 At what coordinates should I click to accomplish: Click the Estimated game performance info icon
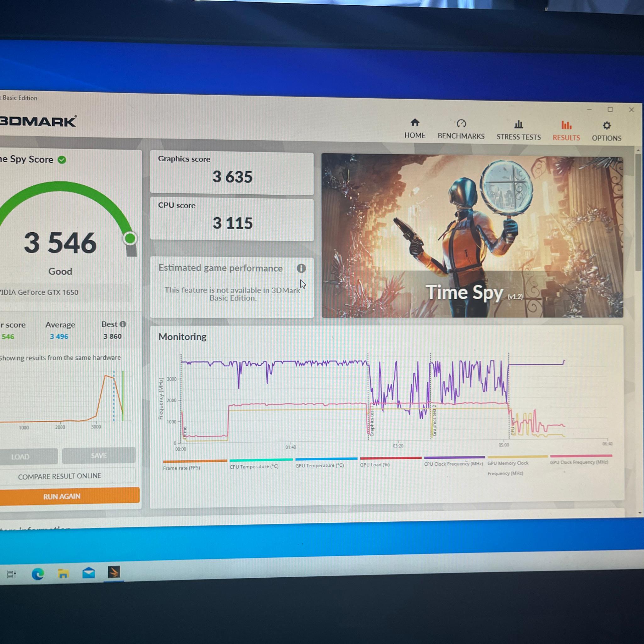click(301, 268)
